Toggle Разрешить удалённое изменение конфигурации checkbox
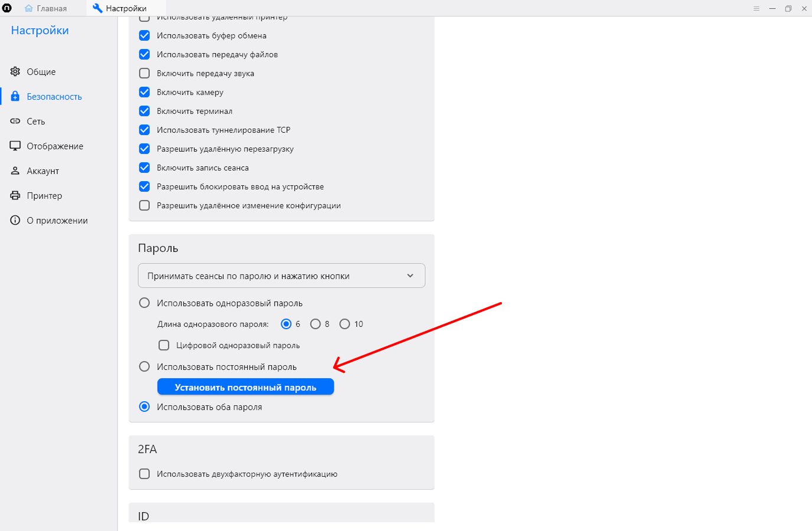Viewport: 812px width, 531px height. tap(145, 205)
